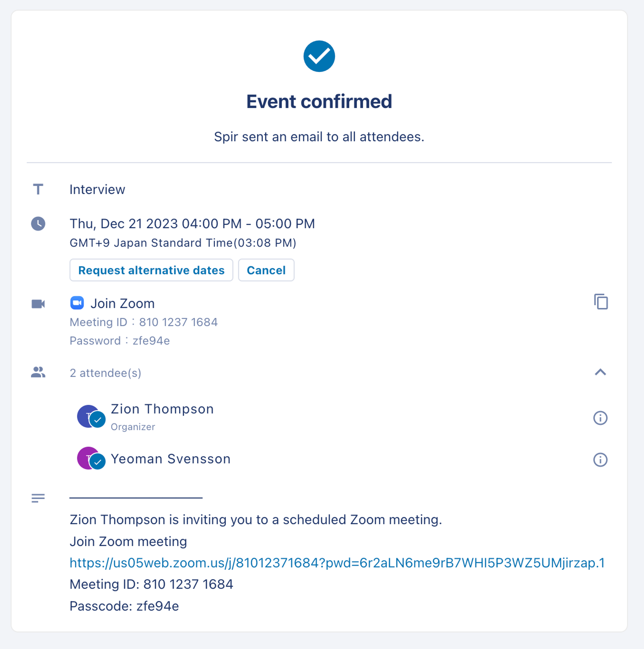Request alternative dates for the interview

[151, 270]
